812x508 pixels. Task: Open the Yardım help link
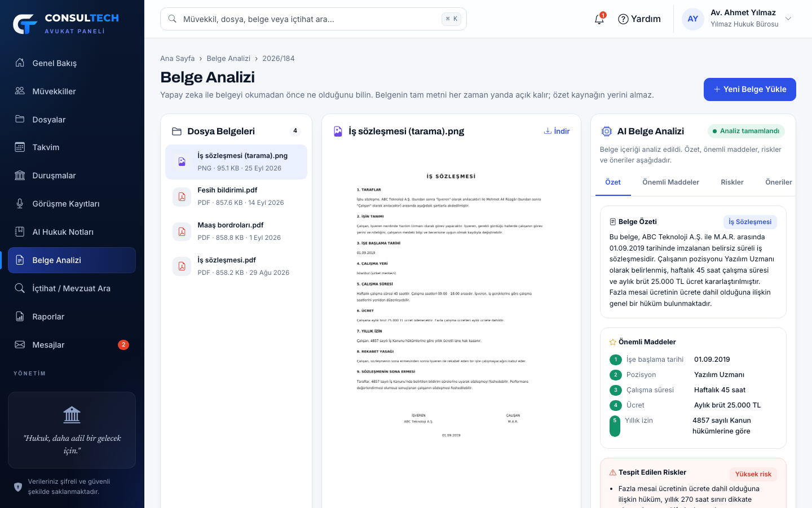[x=639, y=19]
